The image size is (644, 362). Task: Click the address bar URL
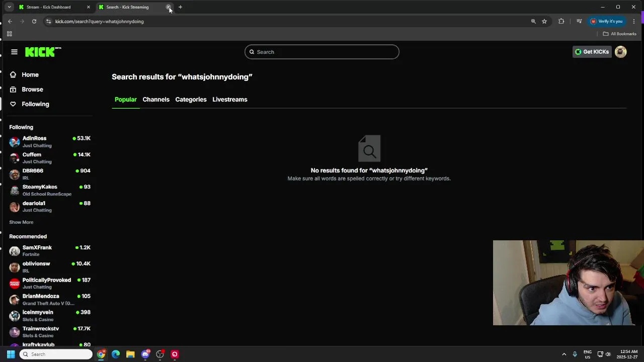click(x=99, y=22)
